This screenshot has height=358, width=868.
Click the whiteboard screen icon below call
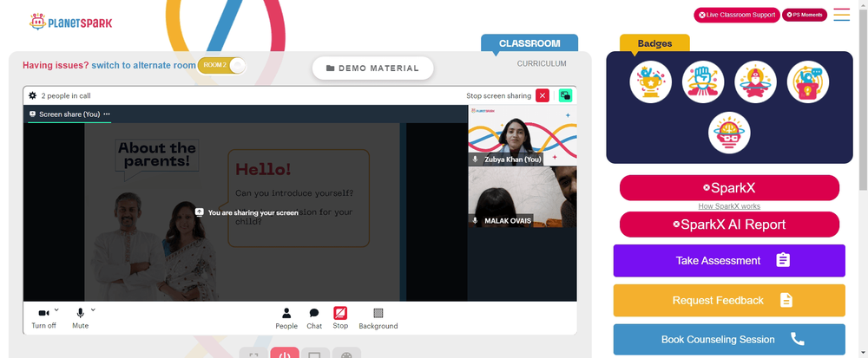point(315,353)
